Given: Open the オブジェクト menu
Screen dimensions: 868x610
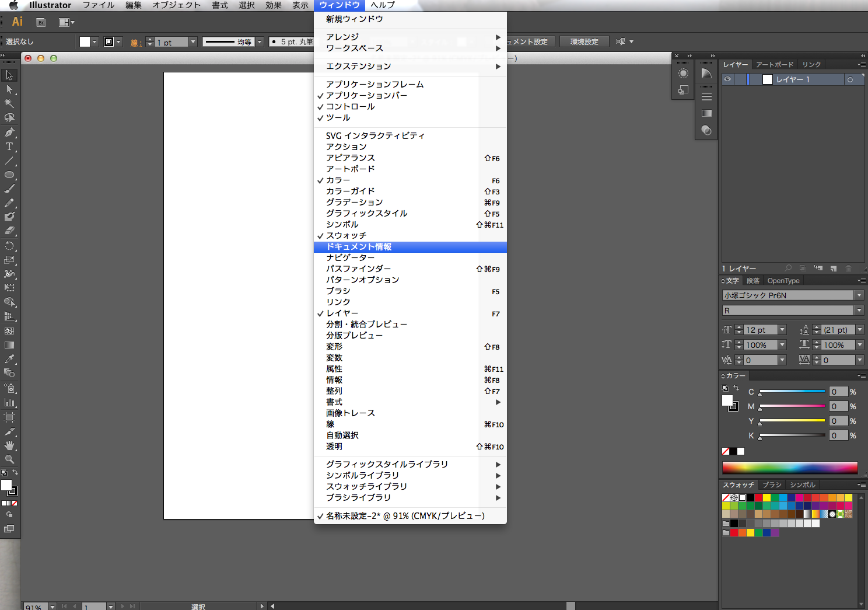Looking at the screenshot, I should point(177,5).
